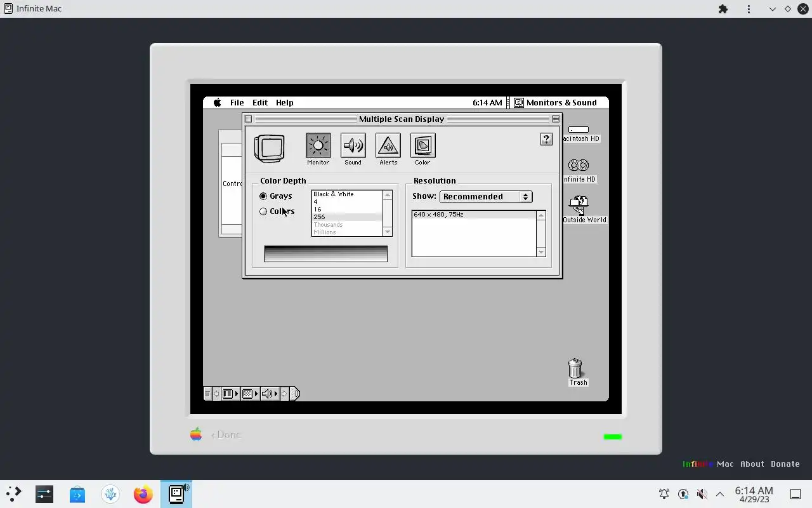Click the Donate link
This screenshot has width=812, height=508.
click(785, 464)
